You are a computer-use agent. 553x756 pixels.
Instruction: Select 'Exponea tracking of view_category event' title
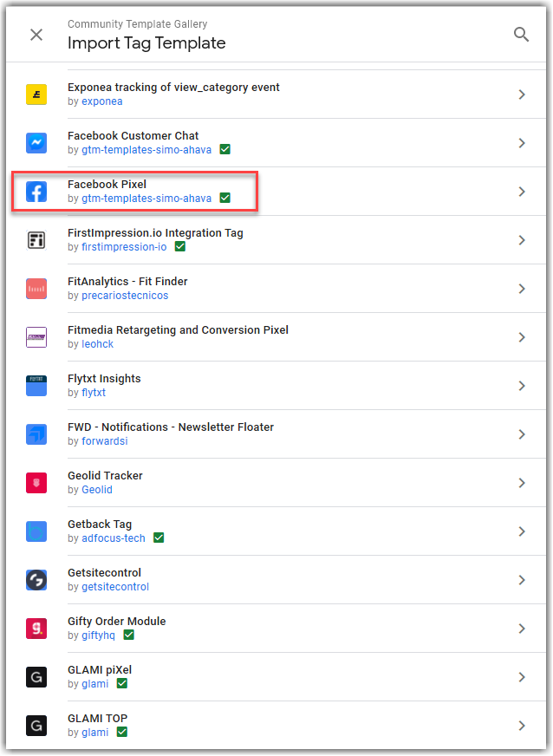pos(173,88)
